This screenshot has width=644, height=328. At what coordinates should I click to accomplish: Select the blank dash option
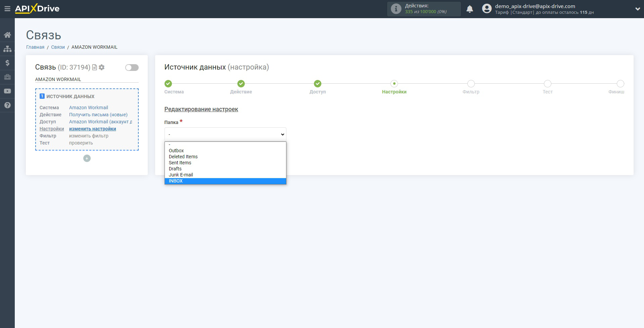225,145
